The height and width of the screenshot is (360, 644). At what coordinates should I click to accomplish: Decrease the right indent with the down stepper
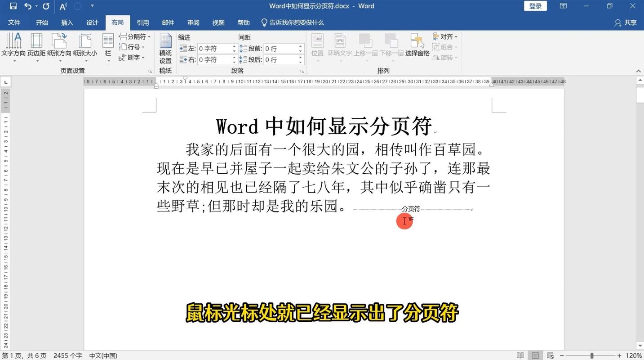(x=234, y=62)
